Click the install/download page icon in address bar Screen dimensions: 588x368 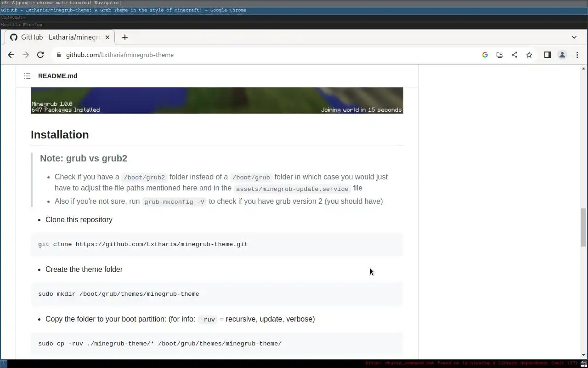pos(500,55)
